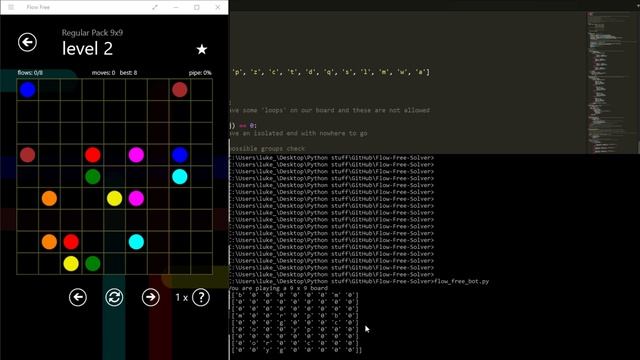Click 'You are playing a 9 x 9 board' terminal line
The height and width of the screenshot is (360, 640).
279,288
